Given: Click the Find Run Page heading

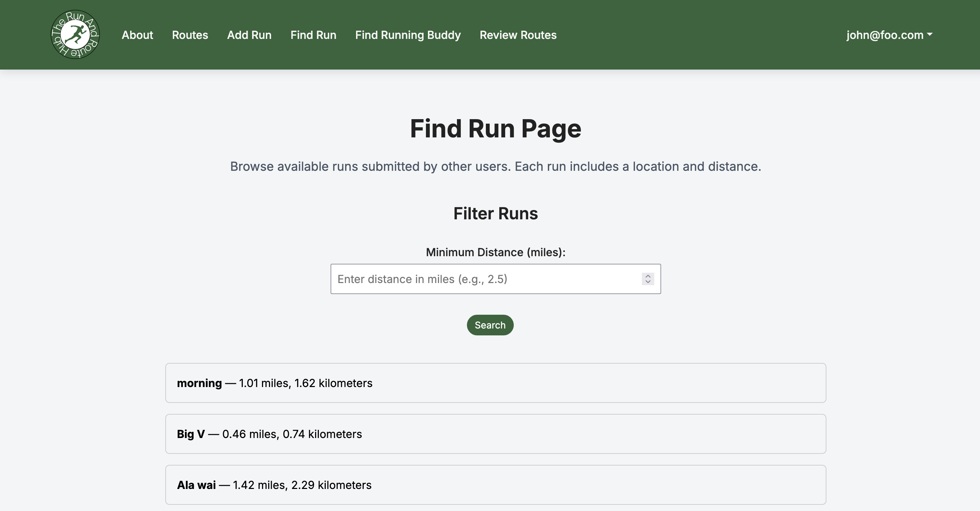Looking at the screenshot, I should 495,128.
